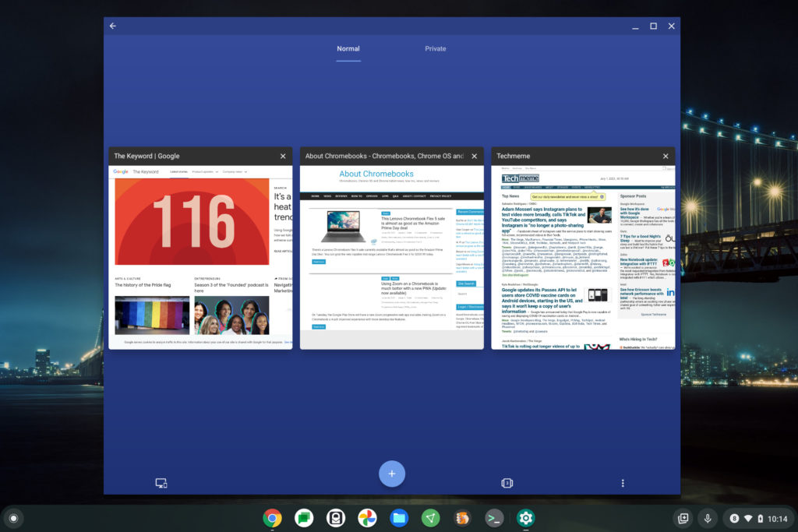This screenshot has height=532, width=798.
Task: Click the back arrow in browser window
Action: click(x=113, y=26)
